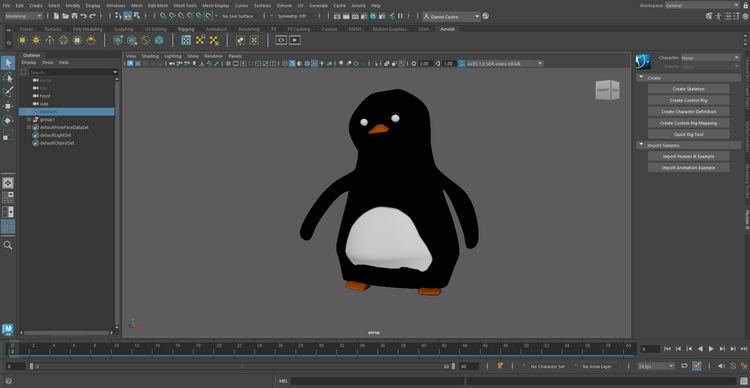Pick the Move tool in Tool Box
The width and height of the screenshot is (750, 388).
tap(8, 106)
